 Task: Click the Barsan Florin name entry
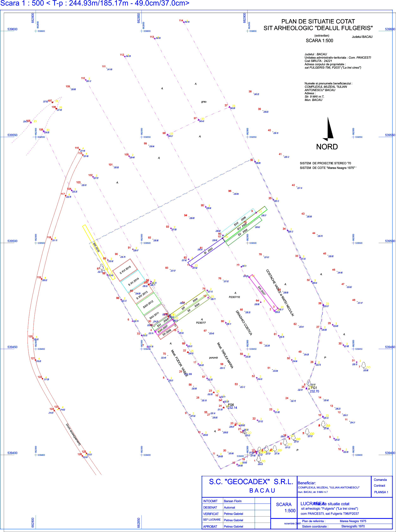click(233, 501)
